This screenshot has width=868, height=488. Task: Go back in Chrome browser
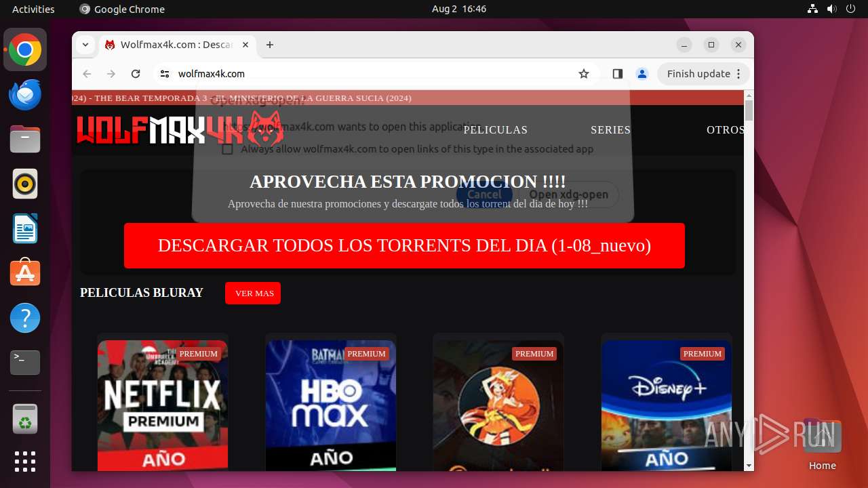[87, 74]
